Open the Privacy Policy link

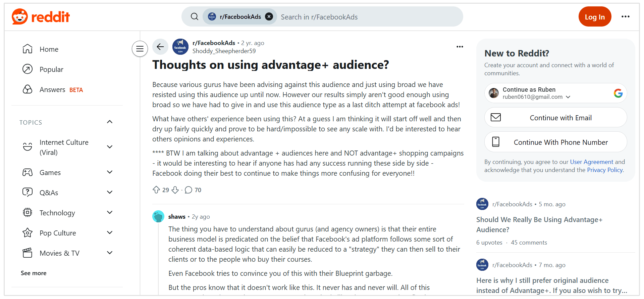(x=605, y=170)
